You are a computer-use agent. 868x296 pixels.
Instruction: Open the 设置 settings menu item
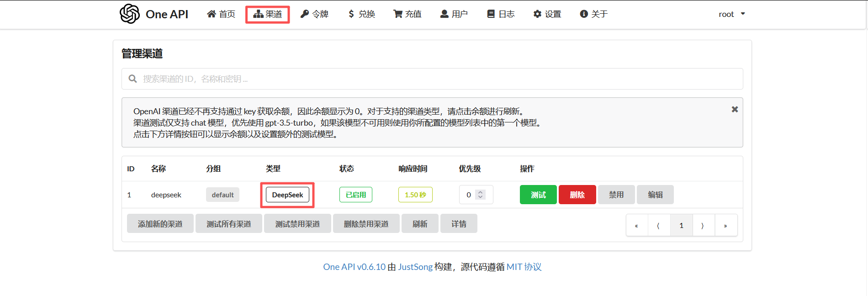click(x=547, y=14)
